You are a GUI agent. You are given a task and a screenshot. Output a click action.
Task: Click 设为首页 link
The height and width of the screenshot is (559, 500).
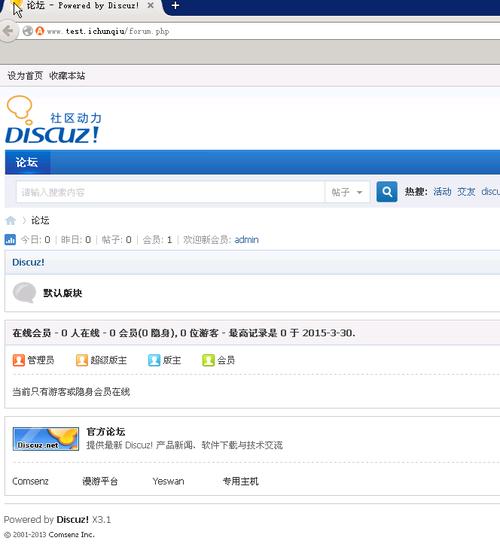[25, 76]
